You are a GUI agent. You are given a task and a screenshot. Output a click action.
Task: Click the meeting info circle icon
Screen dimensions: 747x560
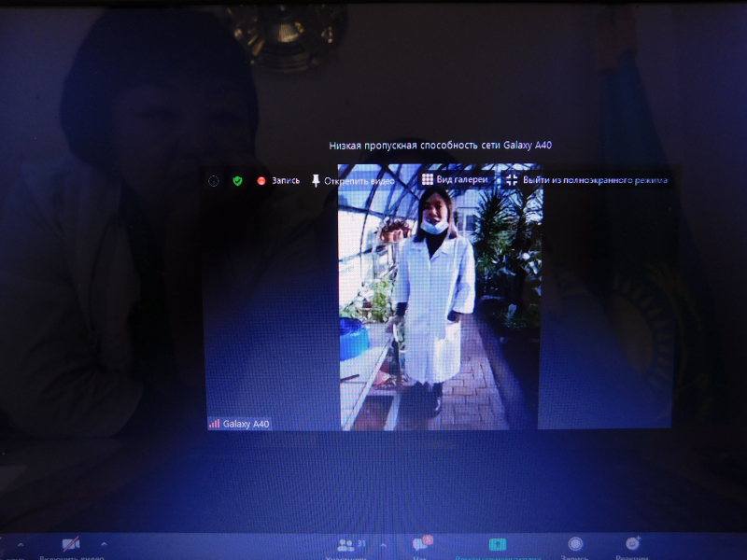click(213, 181)
